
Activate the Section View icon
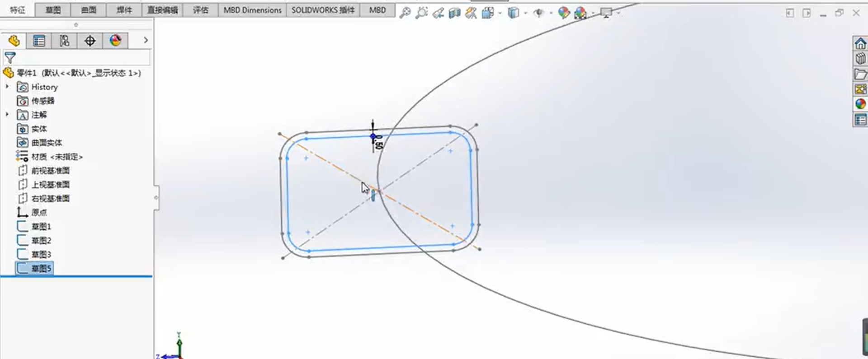(454, 13)
